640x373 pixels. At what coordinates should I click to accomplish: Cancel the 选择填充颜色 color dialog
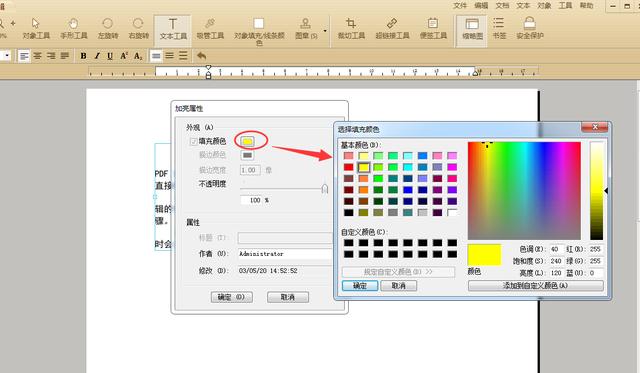(x=398, y=286)
